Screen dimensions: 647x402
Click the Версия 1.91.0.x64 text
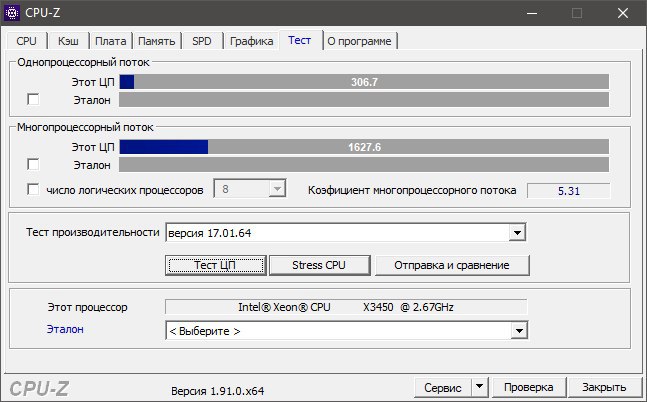coord(217,391)
